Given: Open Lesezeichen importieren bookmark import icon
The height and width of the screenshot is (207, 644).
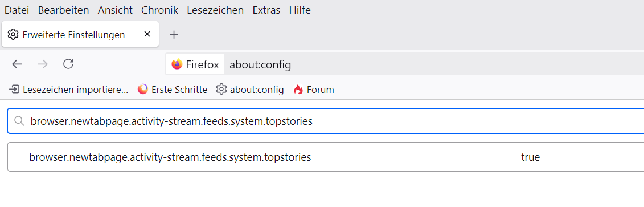Looking at the screenshot, I should pos(14,90).
